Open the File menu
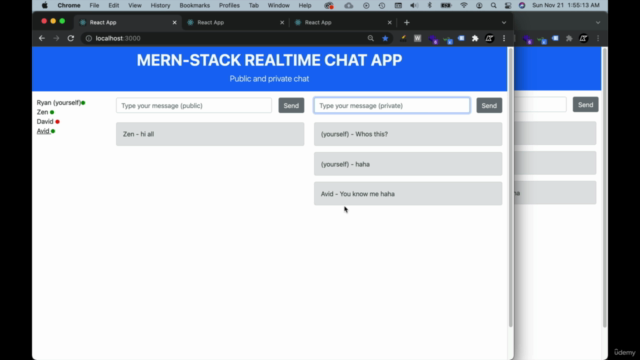Viewport: 640px width, 360px height. coord(94,5)
